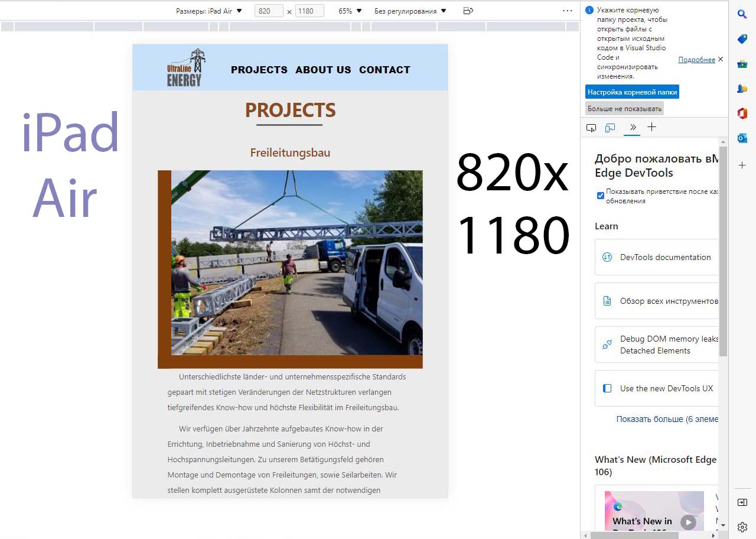Open the Tools briefcase icon in sidebar

pyautogui.click(x=742, y=64)
